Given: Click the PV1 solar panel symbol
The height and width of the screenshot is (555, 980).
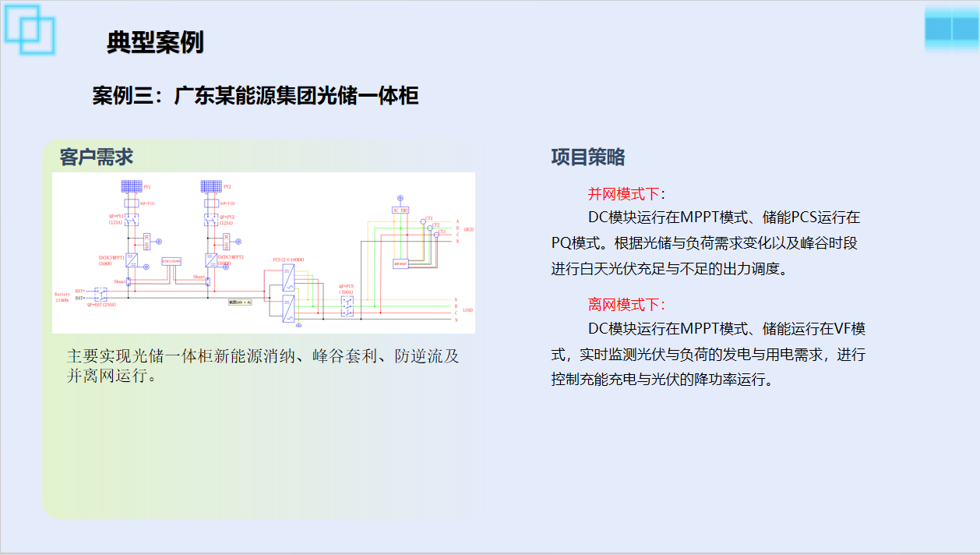Looking at the screenshot, I should 131,187.
